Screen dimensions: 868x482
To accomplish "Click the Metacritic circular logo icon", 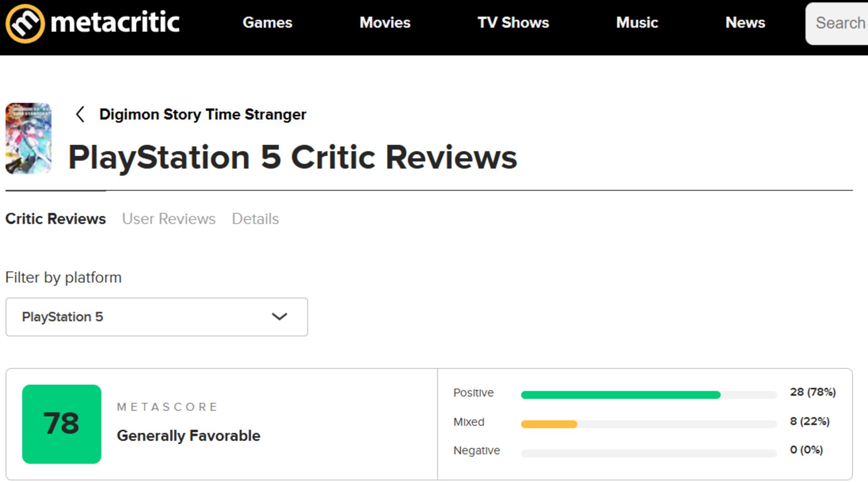I will pos(25,23).
